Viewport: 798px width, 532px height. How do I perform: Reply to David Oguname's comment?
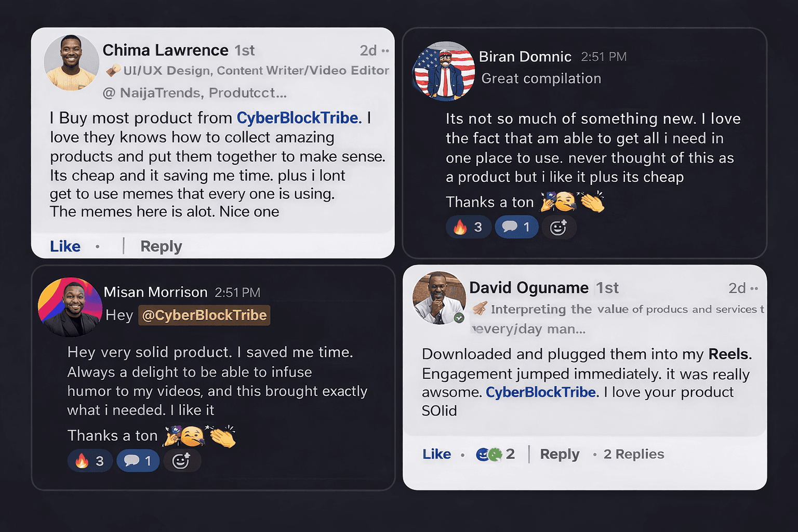(x=560, y=454)
